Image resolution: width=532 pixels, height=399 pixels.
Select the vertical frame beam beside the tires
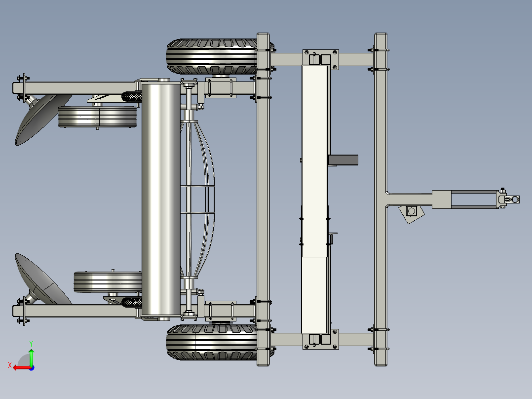[x=264, y=199]
